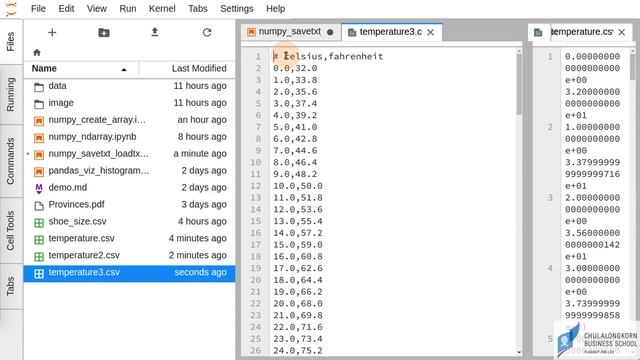
Task: Select the temperature3.c editor tab
Action: coord(391,32)
